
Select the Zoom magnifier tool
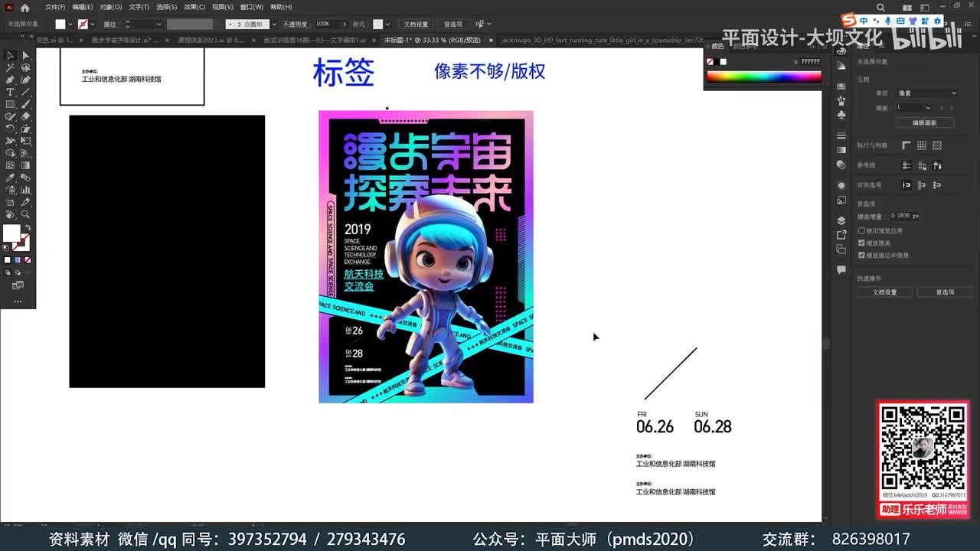(25, 214)
